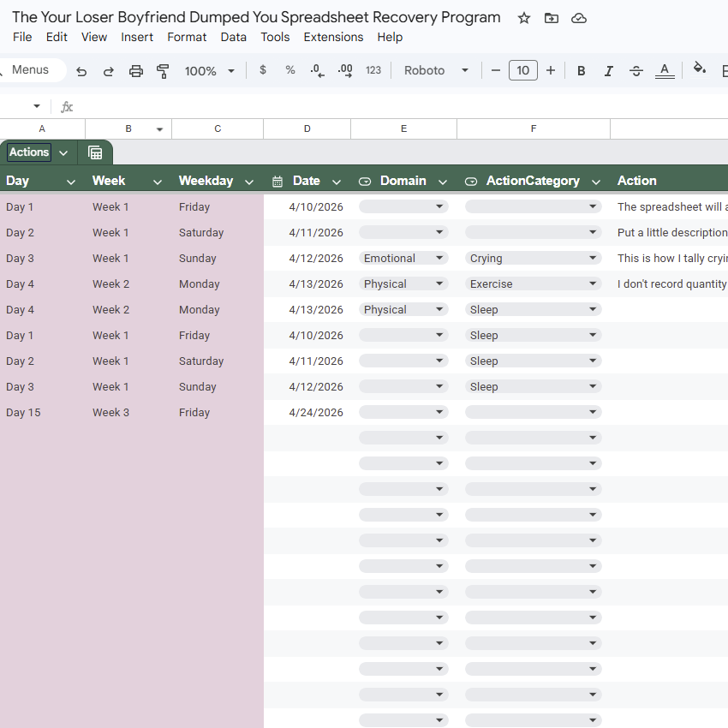Screen dimensions: 728x728
Task: Click the Actions table name label
Action: coord(29,152)
